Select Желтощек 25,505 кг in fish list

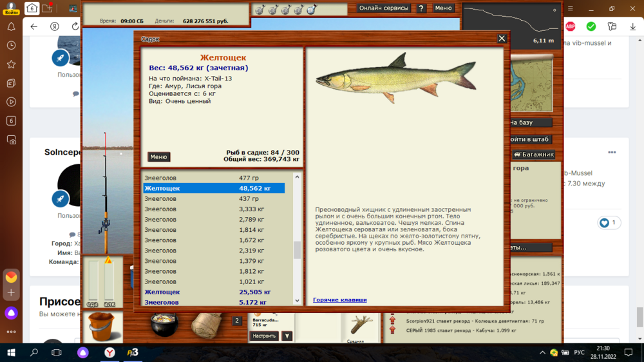point(213,292)
